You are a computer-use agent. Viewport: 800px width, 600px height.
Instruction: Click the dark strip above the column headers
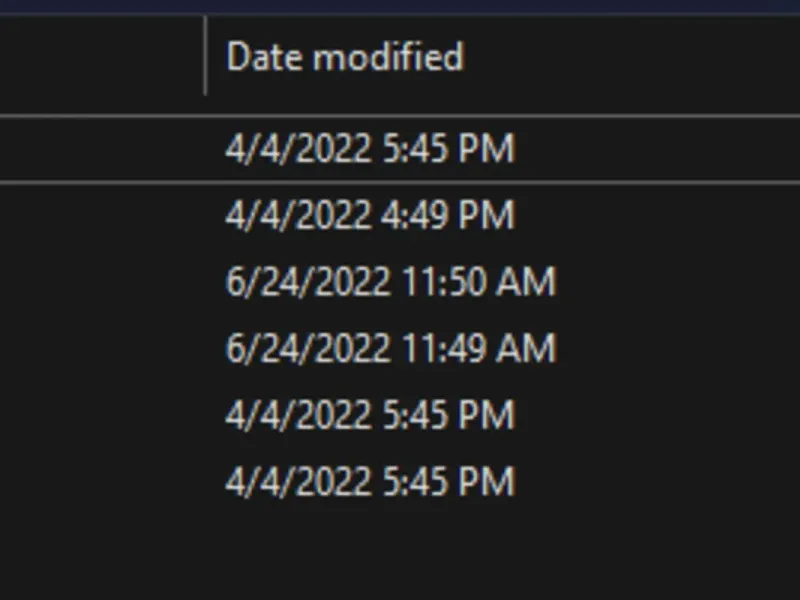[400, 6]
